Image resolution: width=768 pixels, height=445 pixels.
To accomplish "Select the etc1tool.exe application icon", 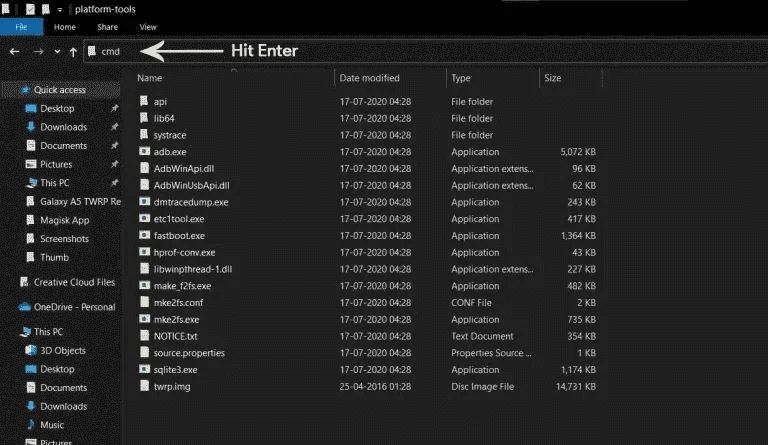I will pos(144,218).
